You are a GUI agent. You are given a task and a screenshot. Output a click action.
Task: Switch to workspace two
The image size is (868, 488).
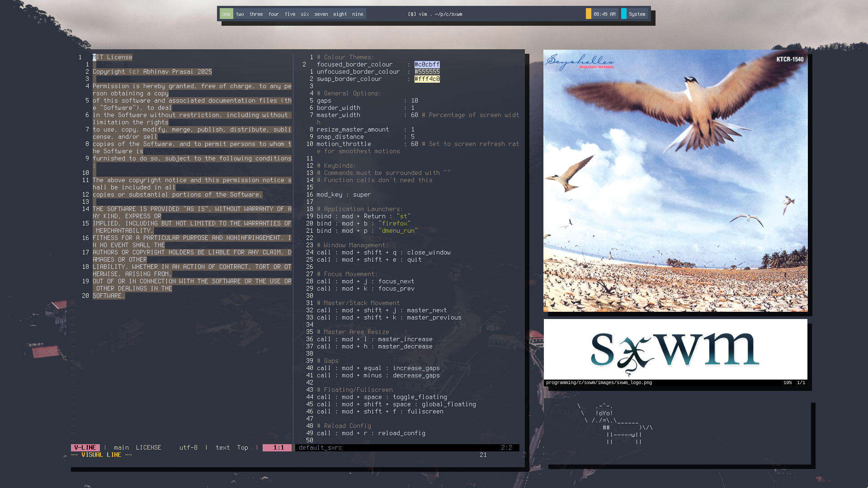(x=240, y=14)
